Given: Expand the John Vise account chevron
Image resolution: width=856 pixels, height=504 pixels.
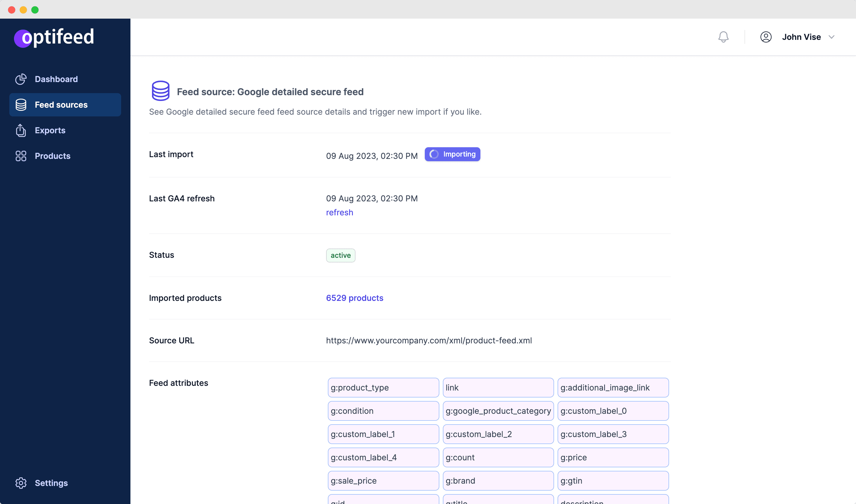Looking at the screenshot, I should coord(831,37).
